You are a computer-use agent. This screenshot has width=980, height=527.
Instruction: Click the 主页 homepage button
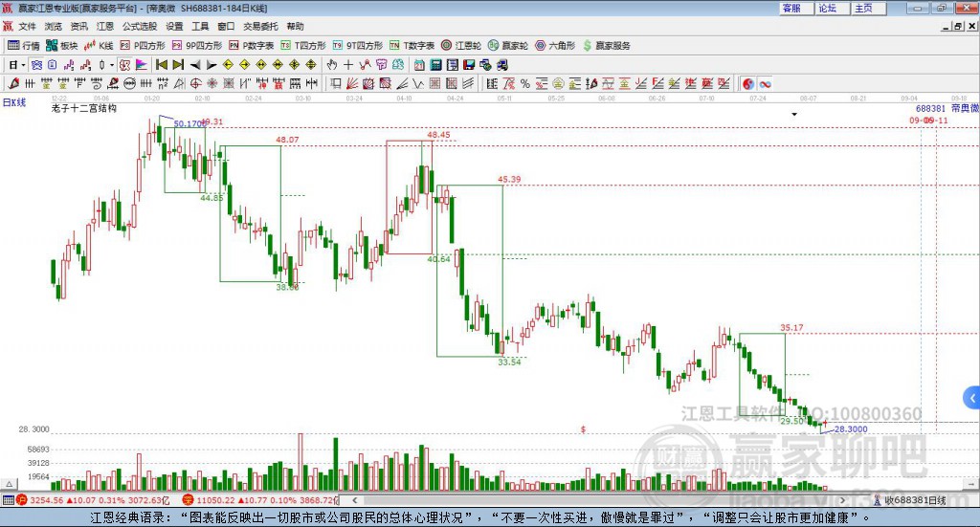click(869, 8)
